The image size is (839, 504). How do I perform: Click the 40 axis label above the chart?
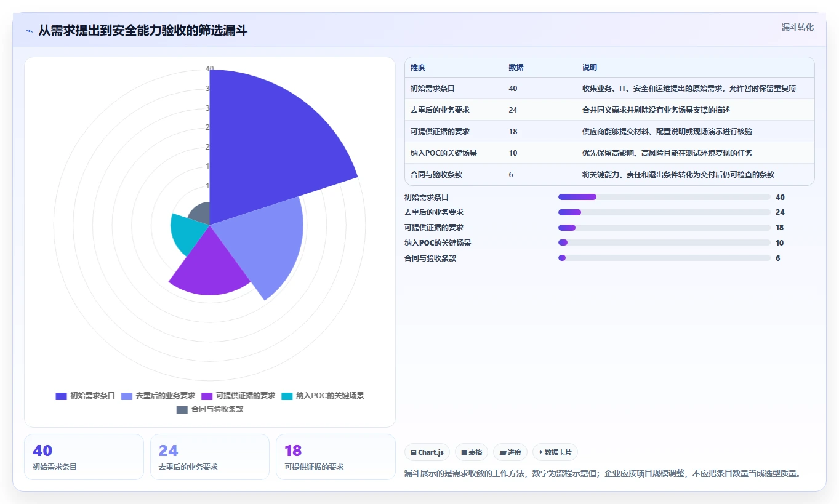coord(210,68)
